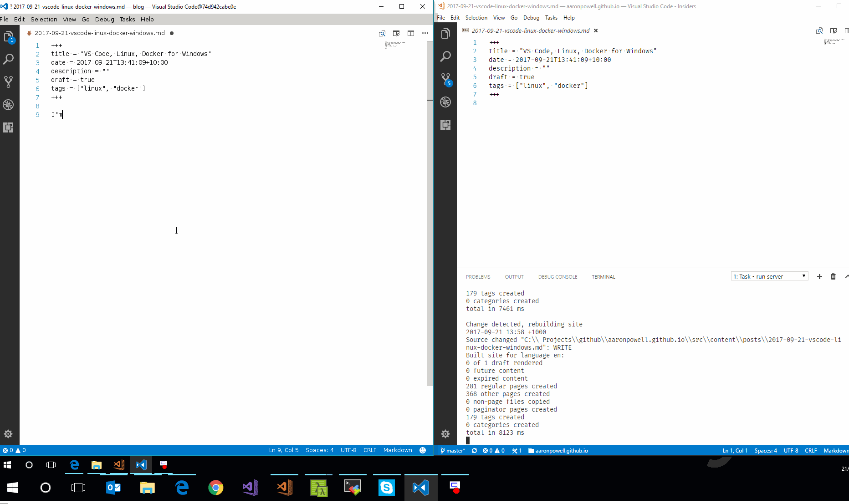The width and height of the screenshot is (849, 504).
Task: Switch to the PROBLEMS panel tab
Action: coord(478,277)
